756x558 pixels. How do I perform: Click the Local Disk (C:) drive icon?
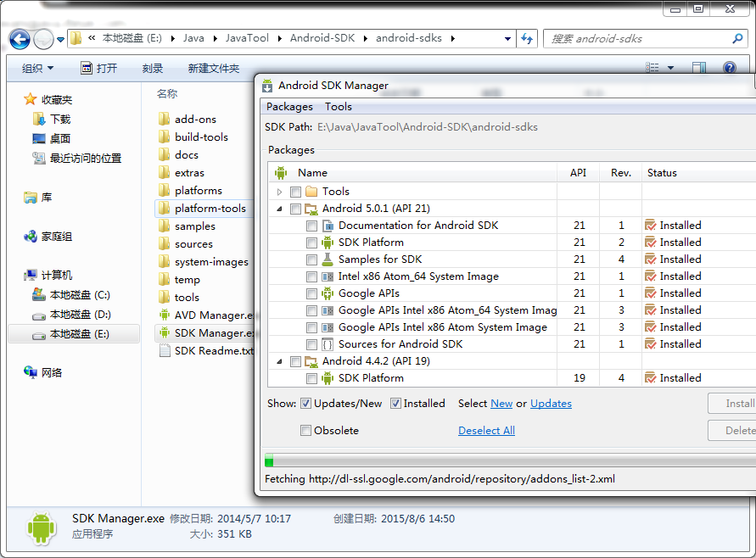(x=39, y=294)
